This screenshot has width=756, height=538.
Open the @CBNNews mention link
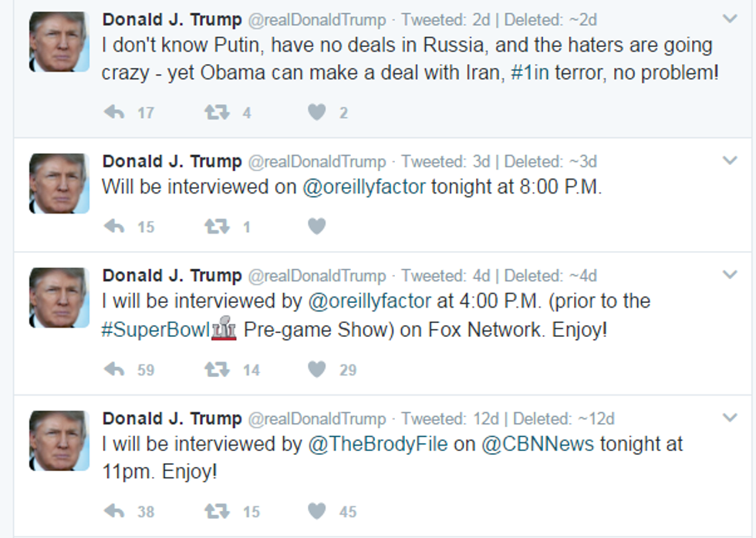538,444
